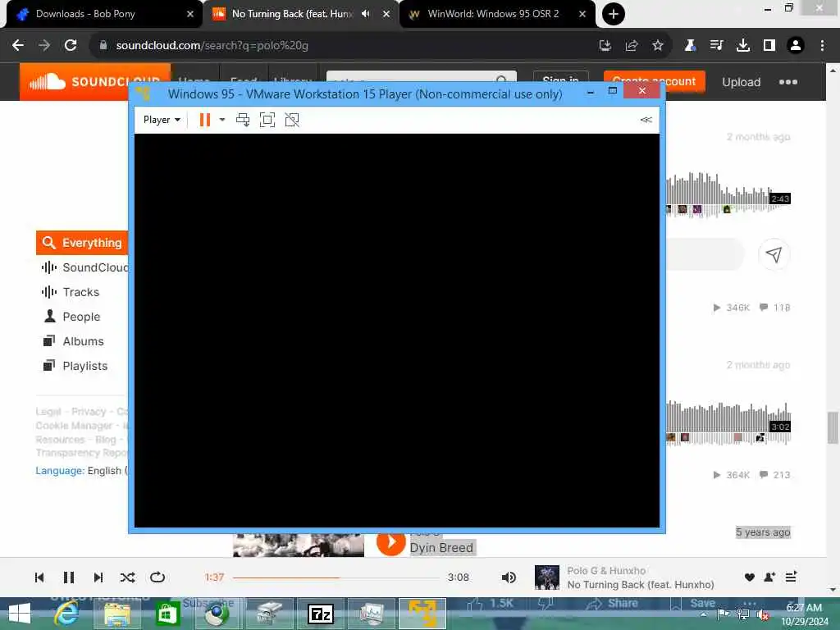Screen dimensions: 840x630
Task: Pause the SoundCloud track playback
Action: [69, 577]
